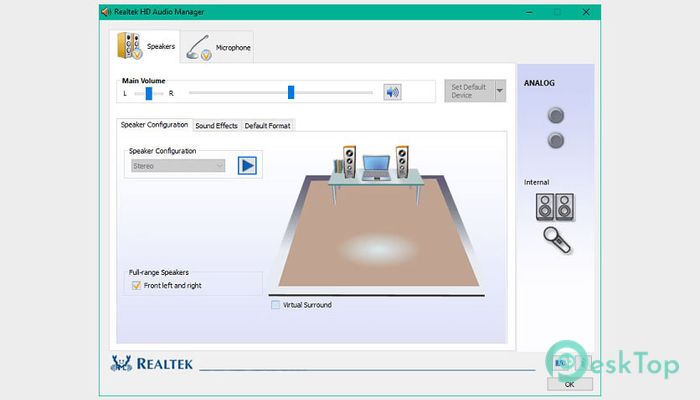Mute speakers with the volume icon button
This screenshot has width=700, height=400.
[392, 92]
